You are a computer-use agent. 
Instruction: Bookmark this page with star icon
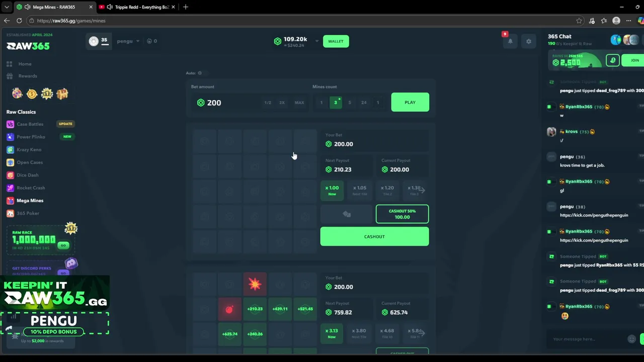tap(579, 21)
